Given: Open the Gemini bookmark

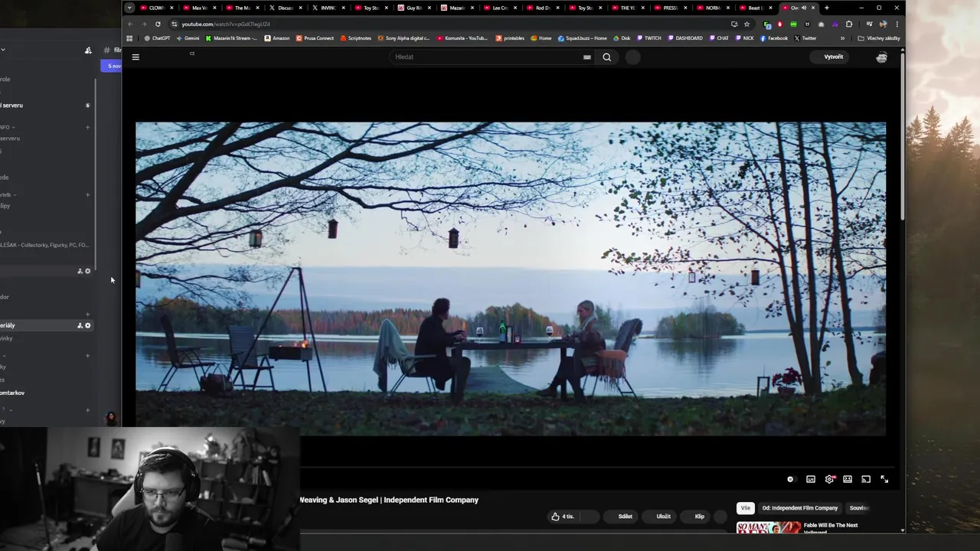Looking at the screenshot, I should pyautogui.click(x=188, y=38).
